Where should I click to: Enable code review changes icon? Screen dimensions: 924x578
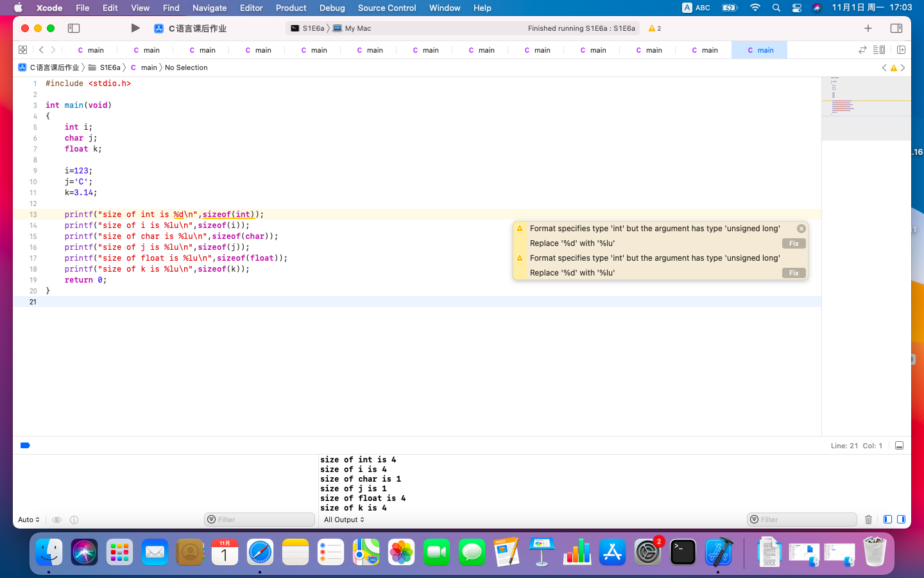tap(862, 49)
